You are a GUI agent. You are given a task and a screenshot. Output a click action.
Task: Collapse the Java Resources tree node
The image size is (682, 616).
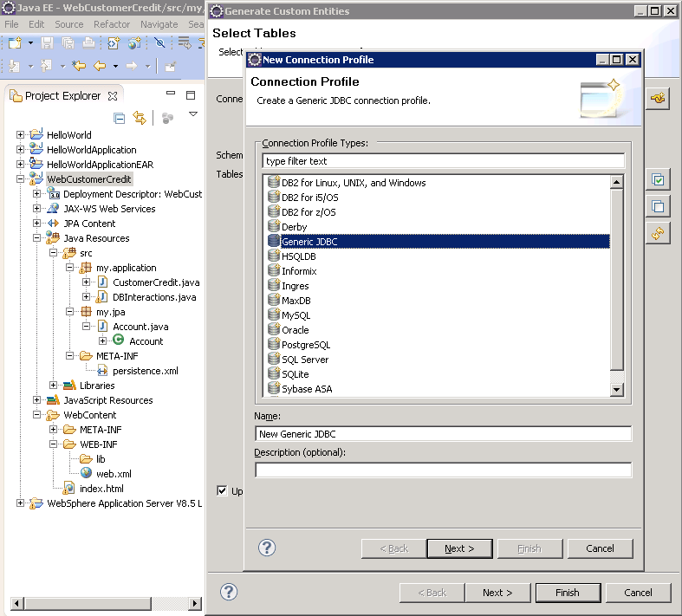37,238
